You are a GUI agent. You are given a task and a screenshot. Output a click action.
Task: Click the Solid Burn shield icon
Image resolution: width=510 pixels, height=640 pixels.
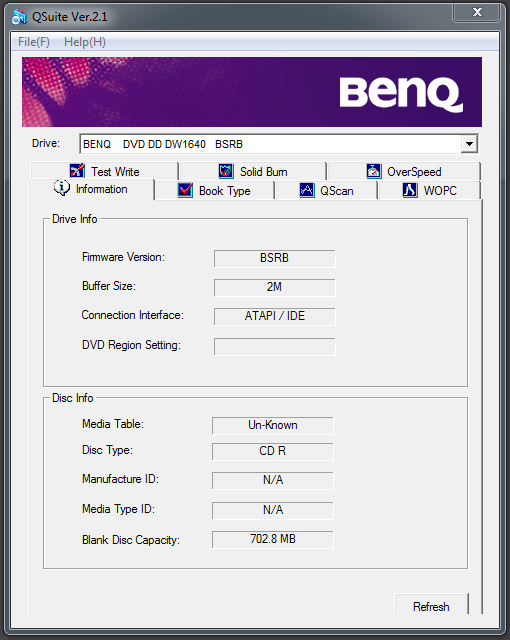[x=226, y=171]
